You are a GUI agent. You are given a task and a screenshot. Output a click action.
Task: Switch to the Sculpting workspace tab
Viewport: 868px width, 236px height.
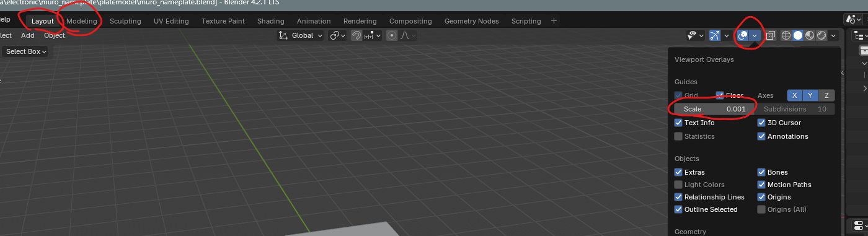point(125,21)
